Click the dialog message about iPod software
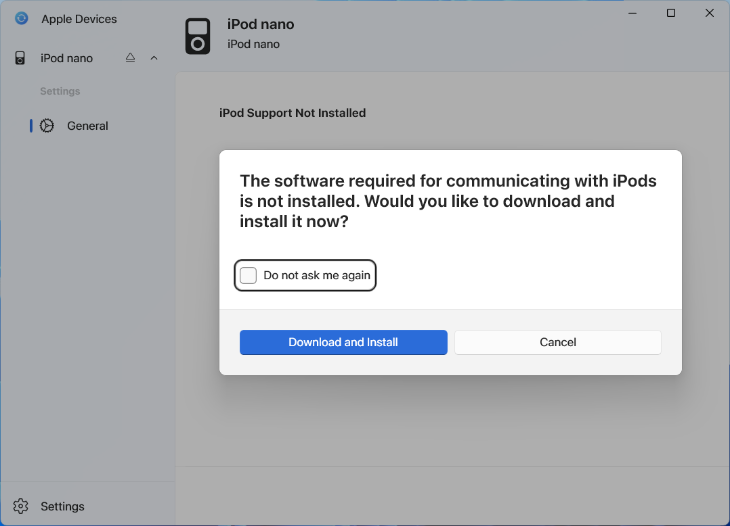Viewport: 730px width, 526px height. pyautogui.click(x=448, y=201)
